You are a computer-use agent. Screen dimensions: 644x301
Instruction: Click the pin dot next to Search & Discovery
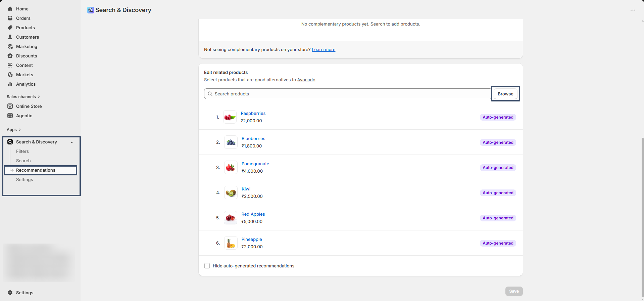point(72,142)
